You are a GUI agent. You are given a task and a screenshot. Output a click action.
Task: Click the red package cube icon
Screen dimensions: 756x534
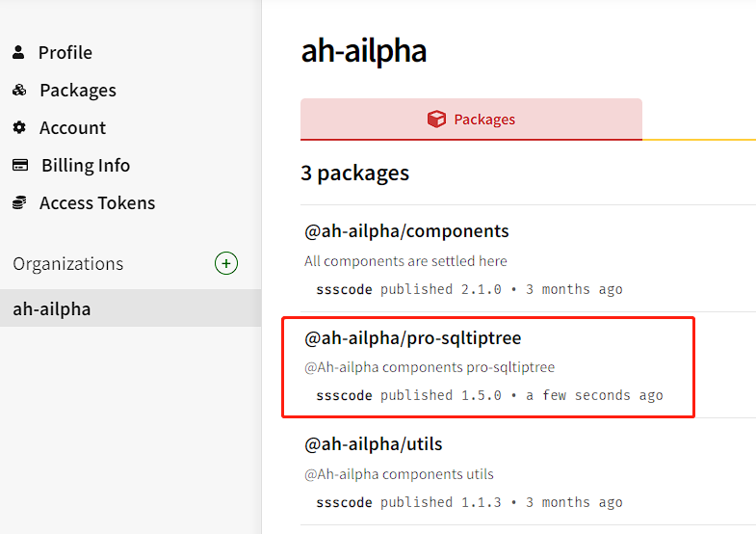point(437,119)
